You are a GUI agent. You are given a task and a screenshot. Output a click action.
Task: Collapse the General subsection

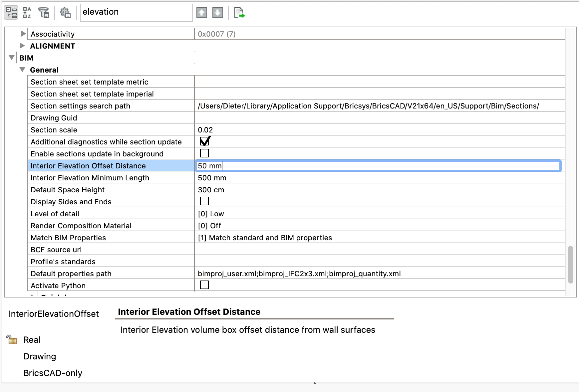22,70
